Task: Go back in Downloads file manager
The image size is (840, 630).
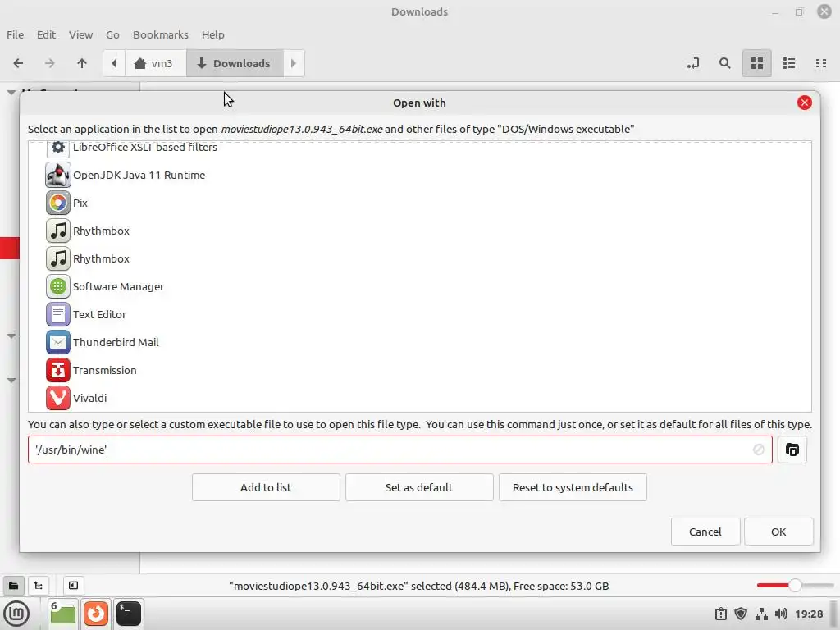Action: click(x=18, y=63)
